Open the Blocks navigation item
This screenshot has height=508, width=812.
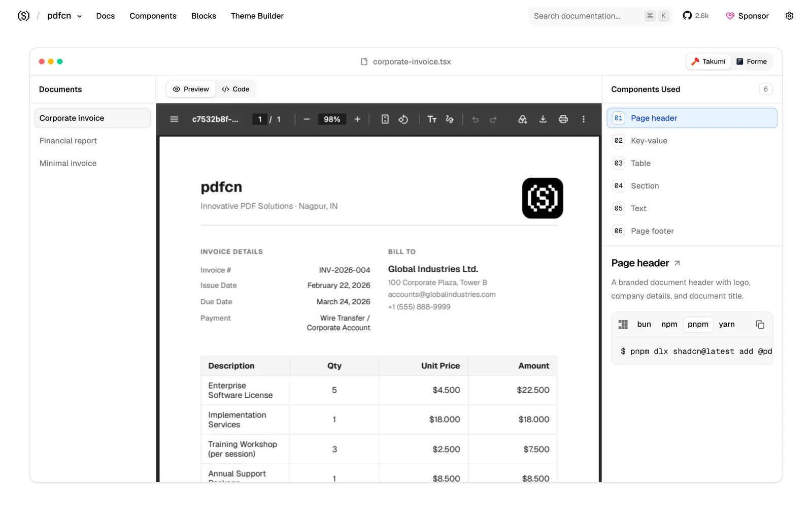tap(204, 16)
